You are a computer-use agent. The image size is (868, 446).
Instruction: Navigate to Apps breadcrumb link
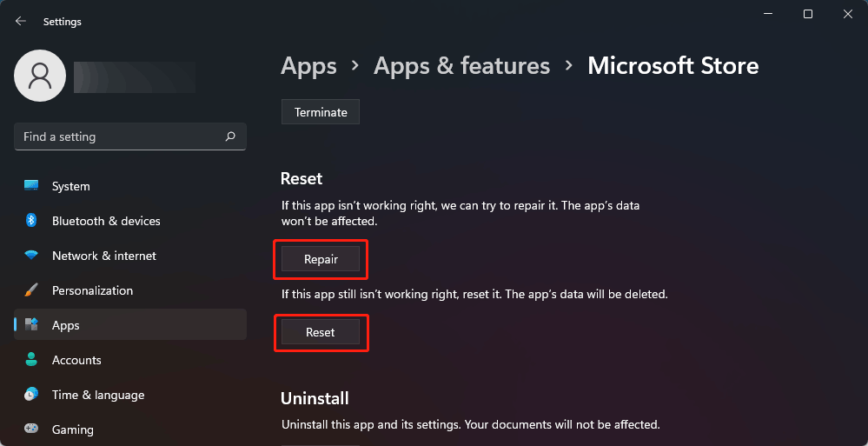[308, 66]
